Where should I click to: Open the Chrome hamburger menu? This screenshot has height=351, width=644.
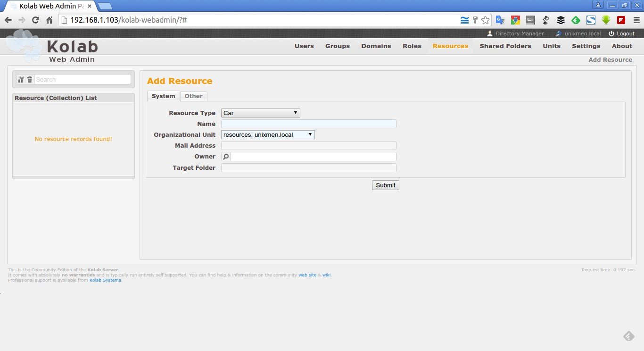pyautogui.click(x=636, y=20)
